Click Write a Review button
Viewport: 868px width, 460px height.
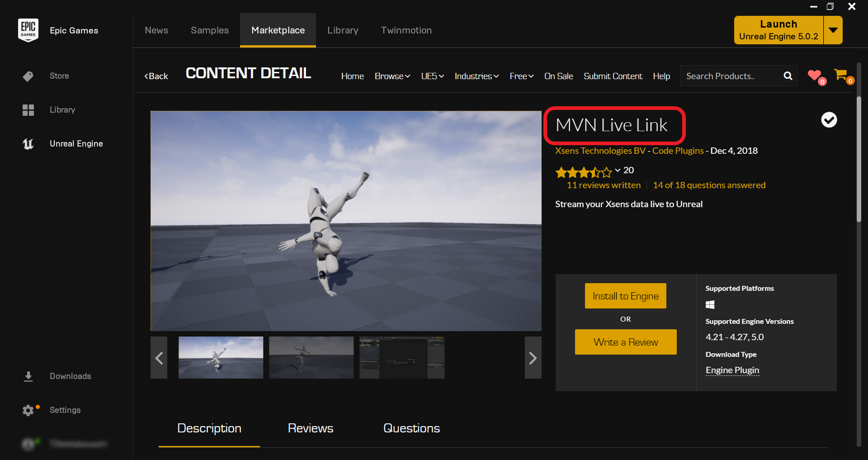[x=626, y=342]
